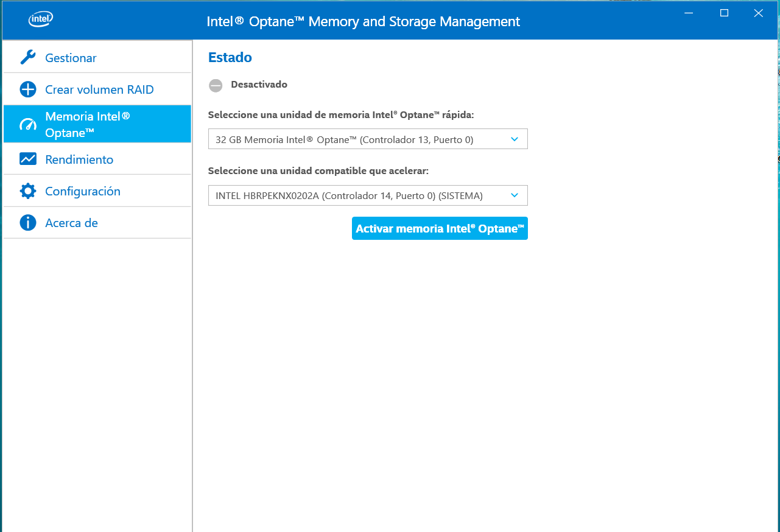Open the 32 GB Memoria Intel Optane dropdown

pos(368,139)
